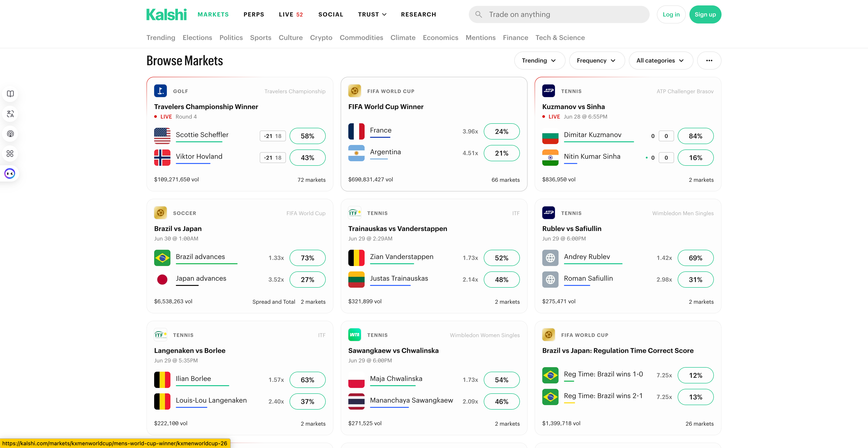Select Mananchaya Sawangkaew 46% button
Screen dimensions: 868x448
(501, 401)
